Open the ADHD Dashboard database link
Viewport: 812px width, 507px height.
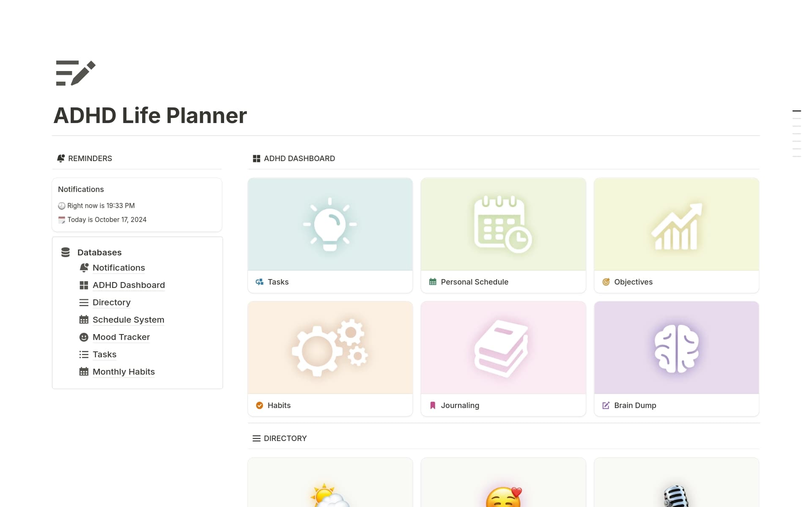[129, 285]
